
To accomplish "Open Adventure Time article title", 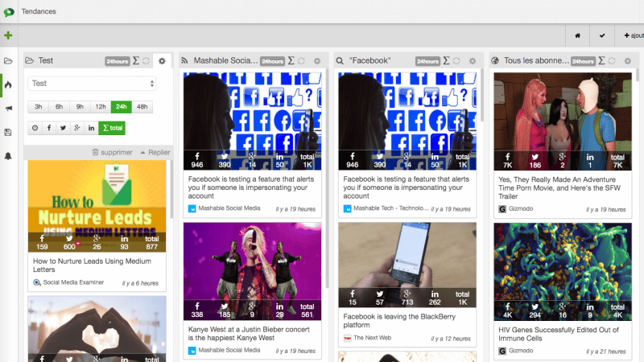I will click(559, 187).
